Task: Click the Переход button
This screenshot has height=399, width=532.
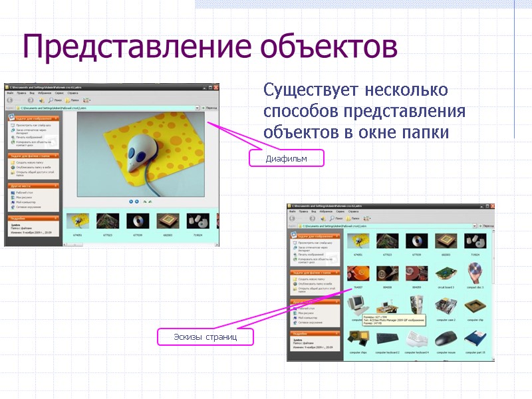Action: pos(210,106)
